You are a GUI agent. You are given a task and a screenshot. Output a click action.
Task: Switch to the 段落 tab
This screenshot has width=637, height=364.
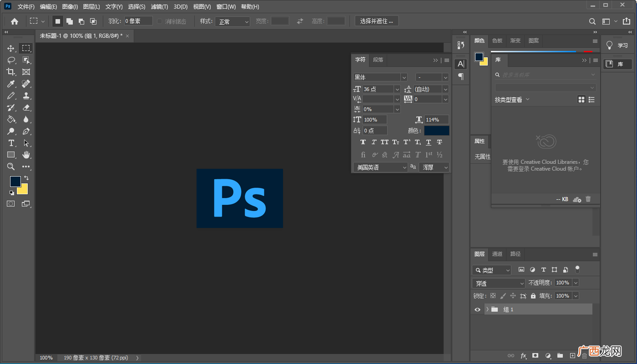378,60
